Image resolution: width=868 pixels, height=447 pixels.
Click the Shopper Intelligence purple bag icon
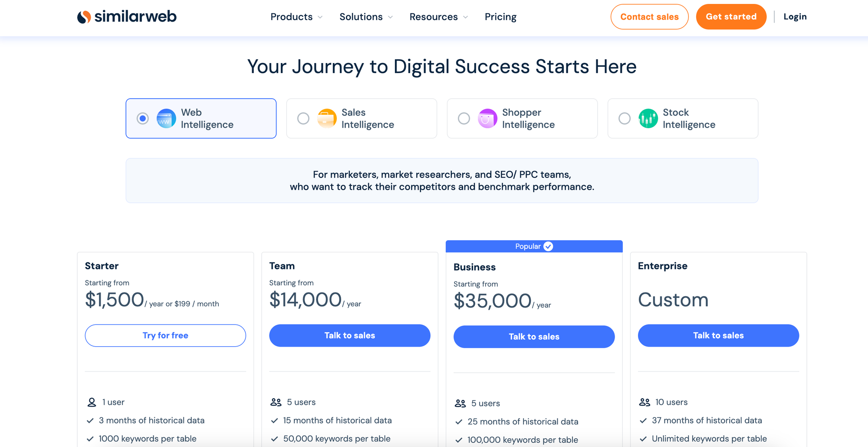click(487, 119)
